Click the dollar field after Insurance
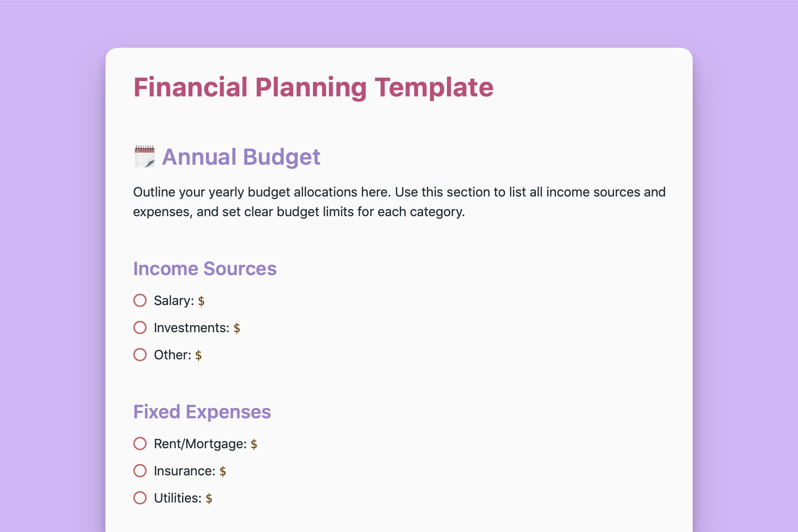This screenshot has width=798, height=532. click(x=223, y=471)
